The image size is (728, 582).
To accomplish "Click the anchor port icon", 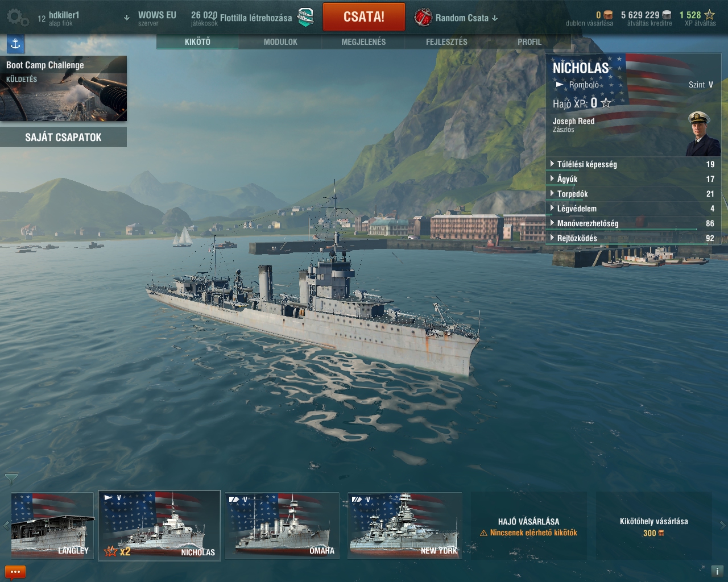I will (x=15, y=44).
